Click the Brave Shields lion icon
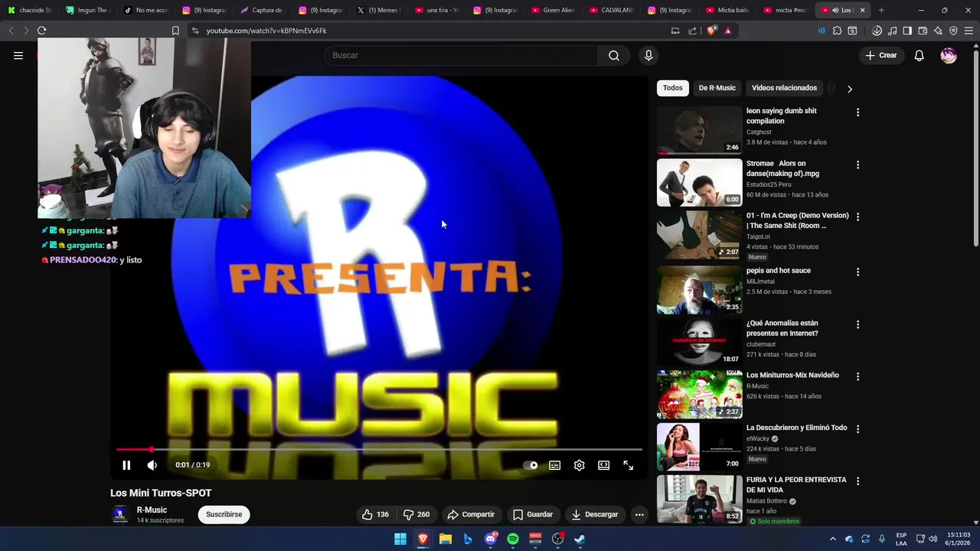This screenshot has height=551, width=980. tap(711, 31)
